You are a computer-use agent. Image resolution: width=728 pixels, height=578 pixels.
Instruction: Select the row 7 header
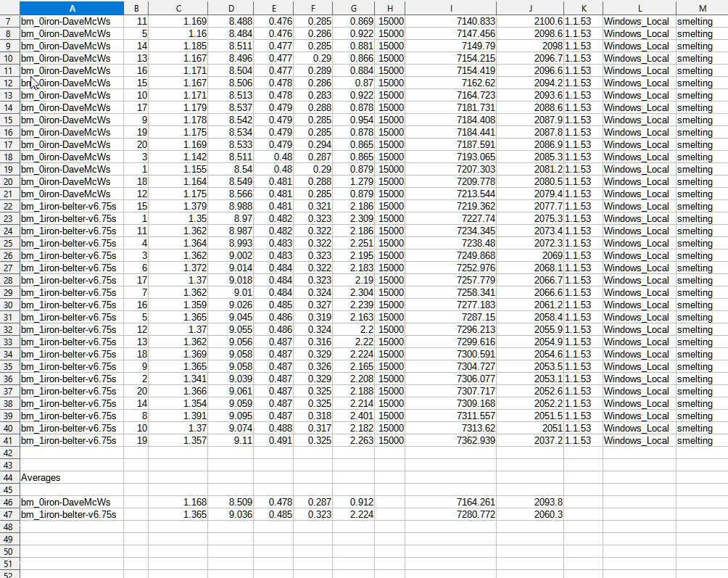[9, 22]
